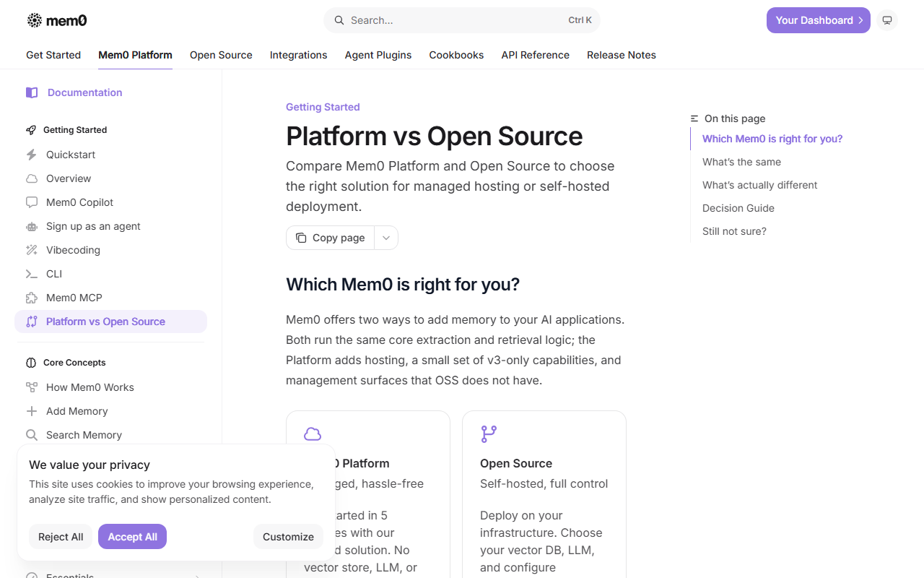Click the Add Memory plus icon
This screenshot has width=924, height=578.
pos(32,411)
